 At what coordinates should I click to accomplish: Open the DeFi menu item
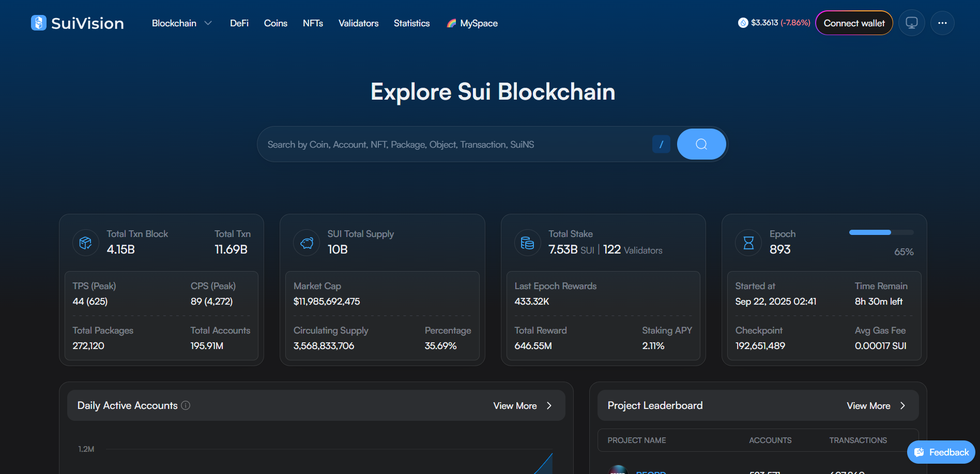click(x=239, y=23)
